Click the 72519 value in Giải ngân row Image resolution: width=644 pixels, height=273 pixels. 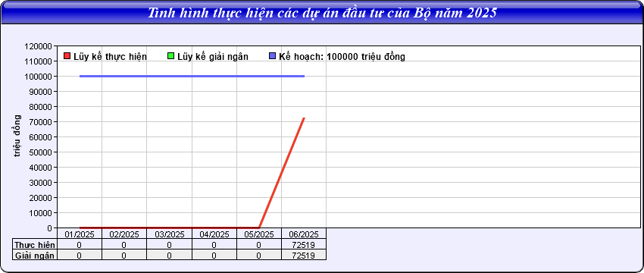[x=304, y=256]
